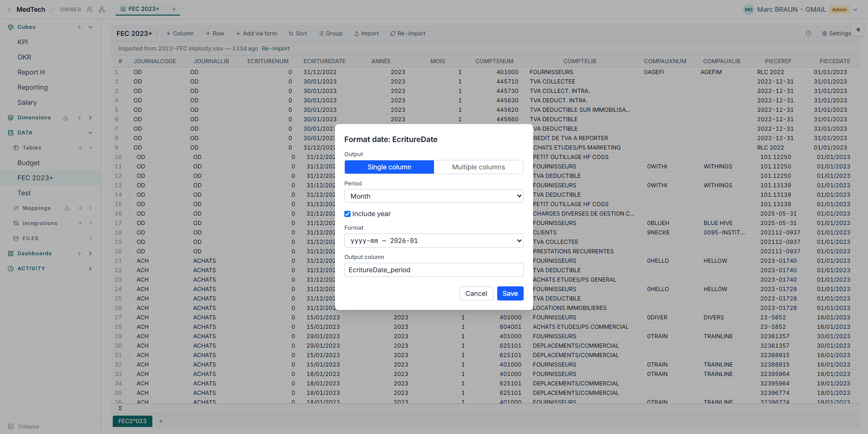
Task: Add a new cube with plus icon
Action: tap(79, 27)
